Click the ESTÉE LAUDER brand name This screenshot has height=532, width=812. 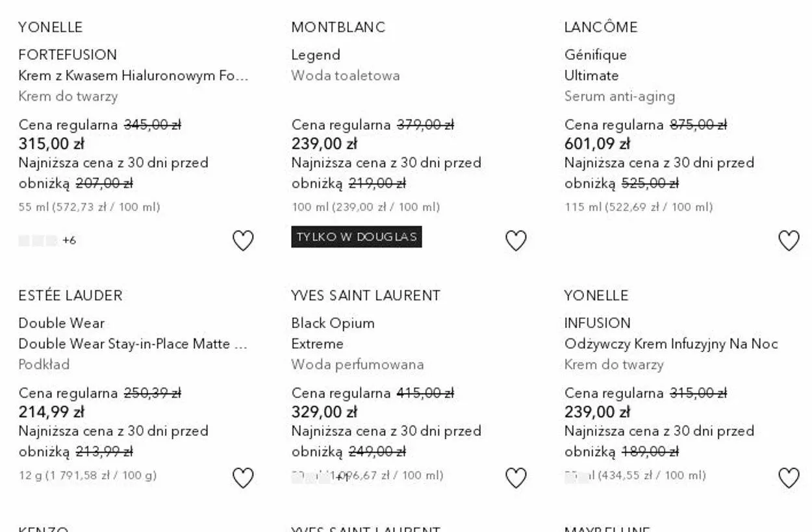pos(70,296)
